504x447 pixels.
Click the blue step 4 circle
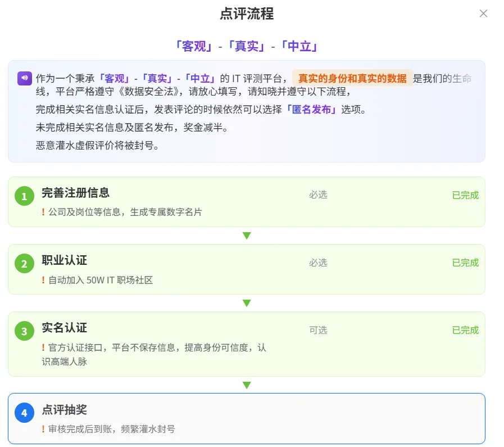[x=24, y=413]
